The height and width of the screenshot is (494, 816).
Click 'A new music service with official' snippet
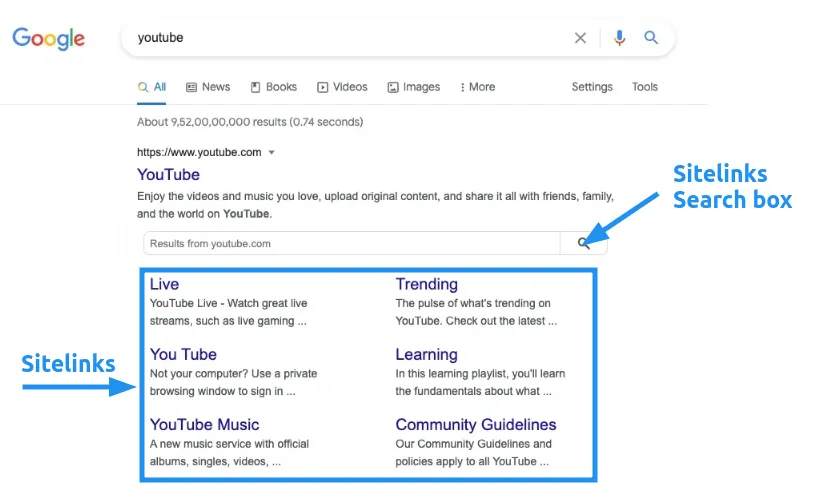click(x=229, y=452)
